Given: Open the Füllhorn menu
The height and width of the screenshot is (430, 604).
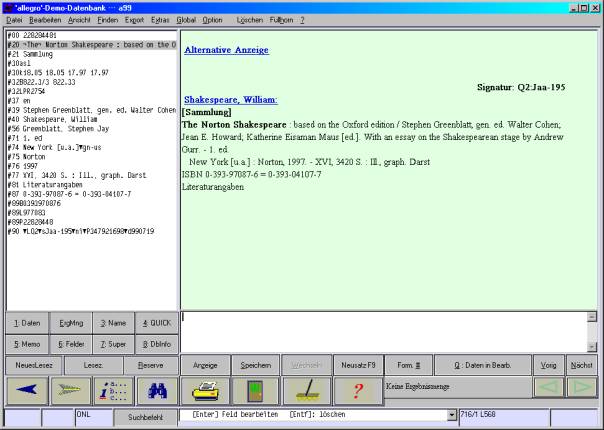Looking at the screenshot, I should pyautogui.click(x=281, y=20).
